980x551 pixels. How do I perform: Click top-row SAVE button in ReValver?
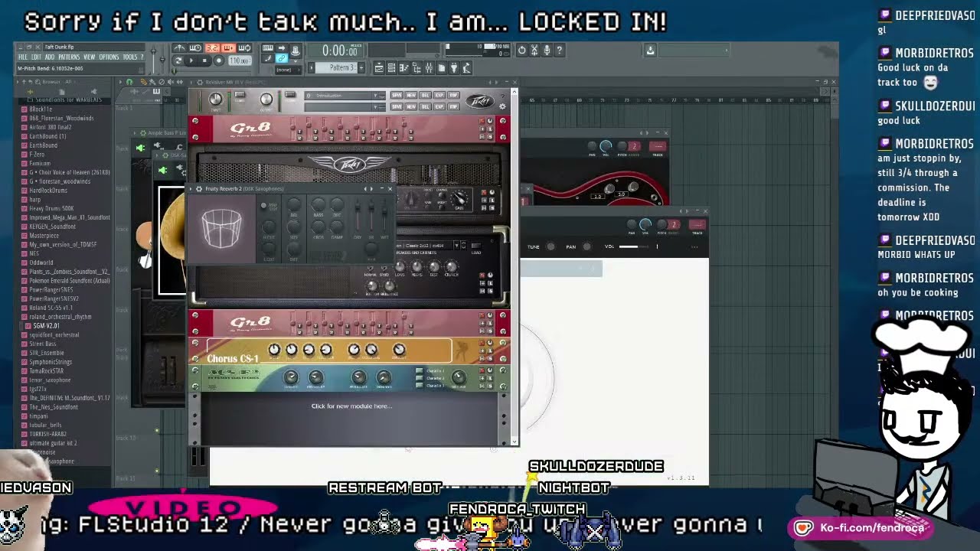(397, 95)
